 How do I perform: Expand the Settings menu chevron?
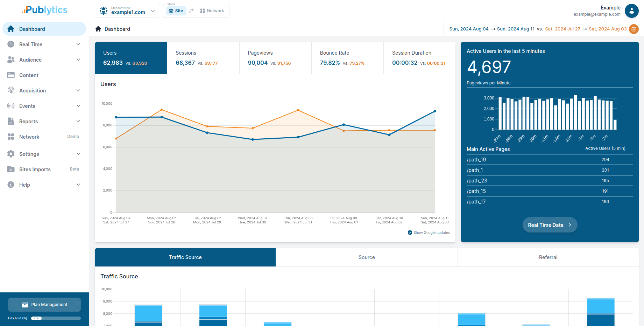[x=78, y=154]
